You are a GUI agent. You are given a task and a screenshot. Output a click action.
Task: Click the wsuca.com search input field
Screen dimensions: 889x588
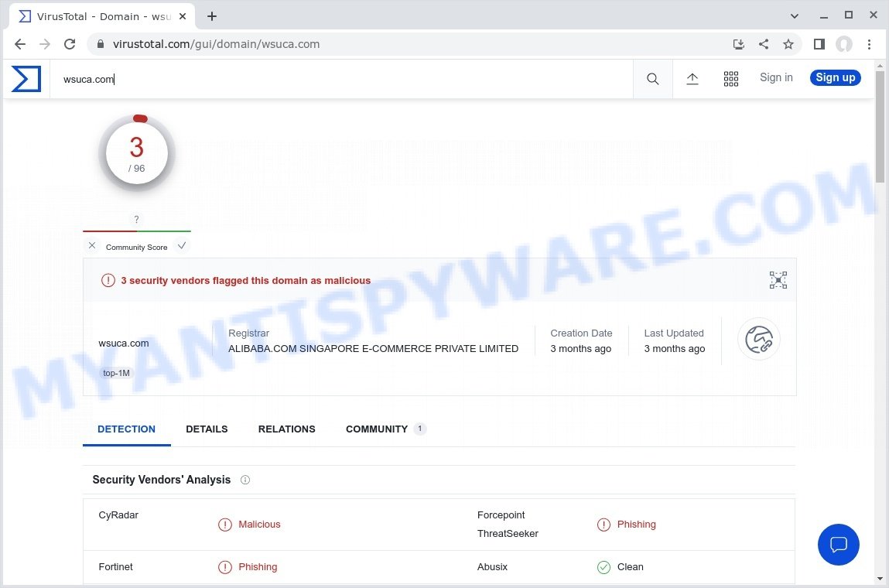[341, 80]
